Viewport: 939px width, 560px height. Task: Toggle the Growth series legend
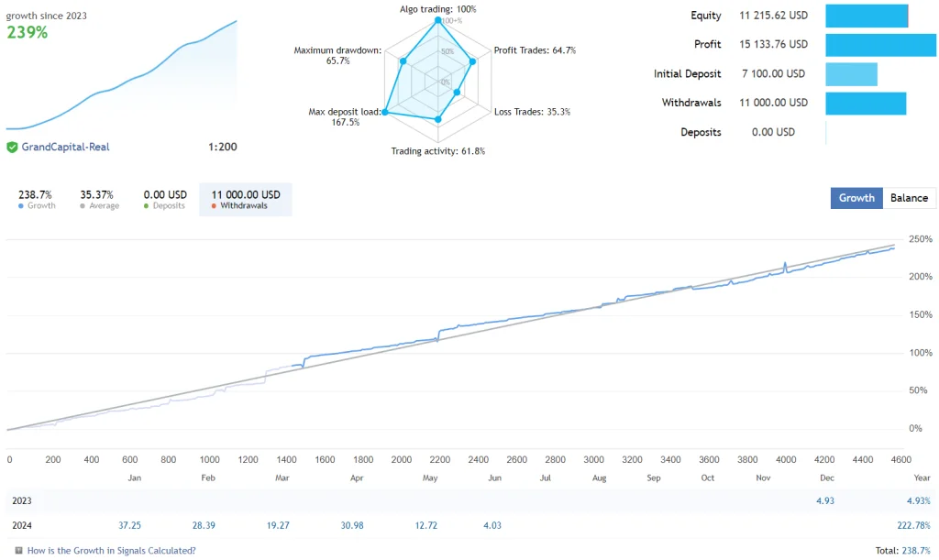36,199
